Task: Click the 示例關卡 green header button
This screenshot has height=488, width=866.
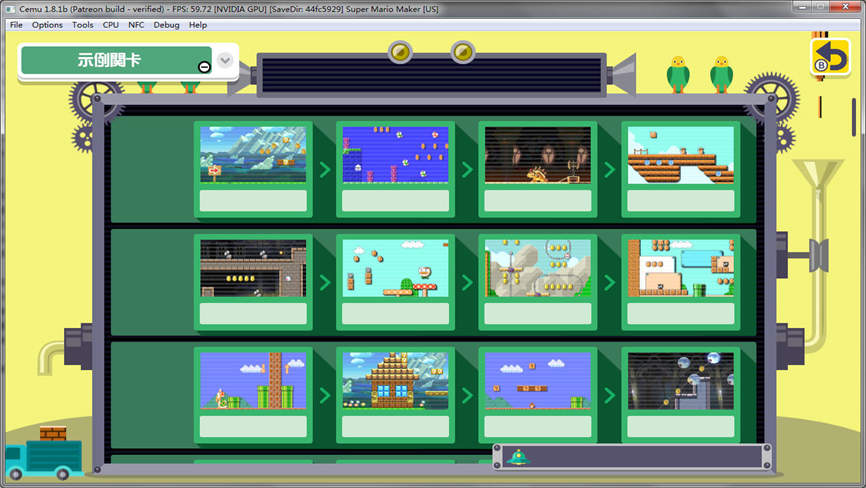Action: pos(116,60)
